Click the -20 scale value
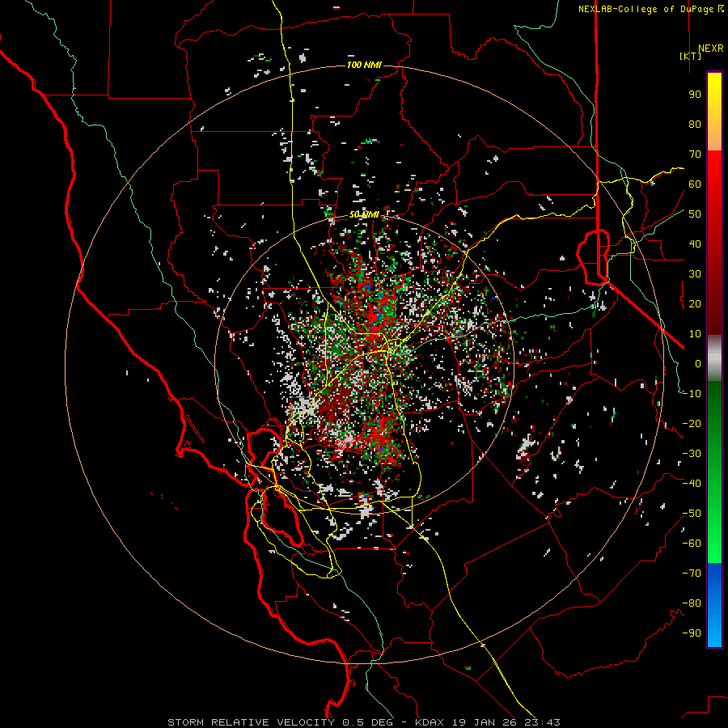 click(x=692, y=424)
